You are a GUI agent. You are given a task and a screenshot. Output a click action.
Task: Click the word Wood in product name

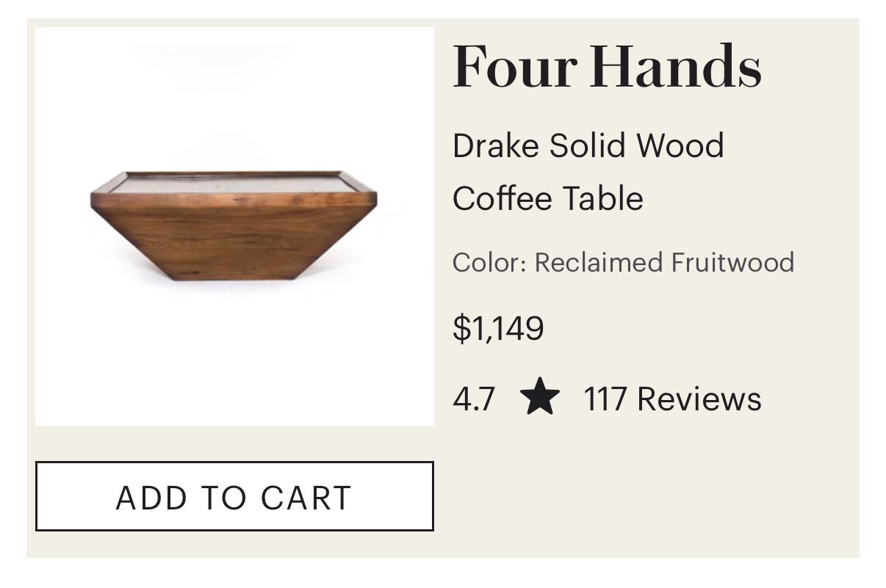(680, 145)
